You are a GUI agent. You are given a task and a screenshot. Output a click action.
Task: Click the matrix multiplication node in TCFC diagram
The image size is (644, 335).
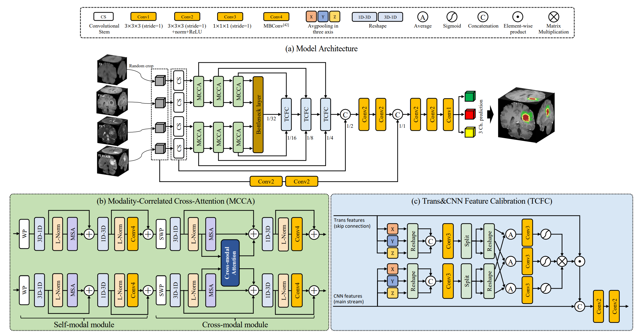click(x=562, y=261)
